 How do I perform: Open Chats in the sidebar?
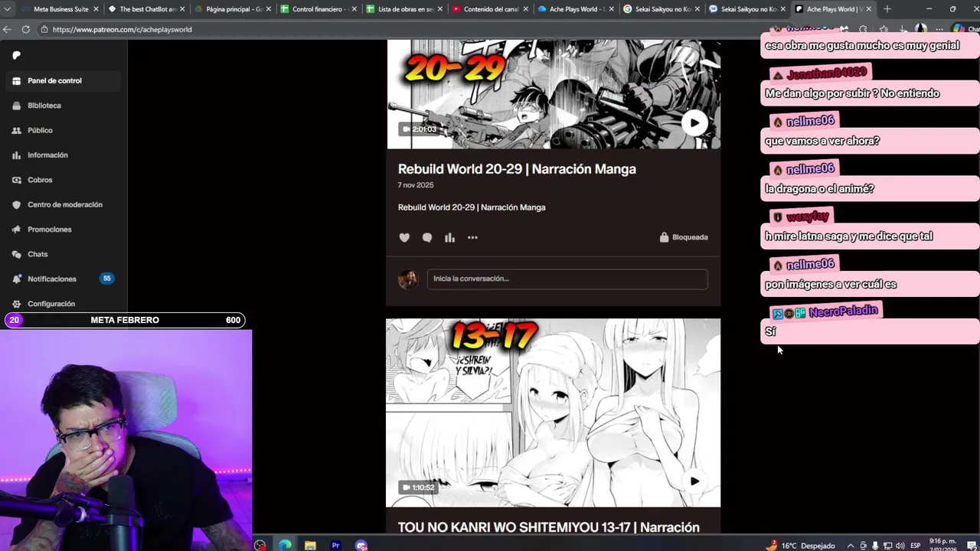(63, 254)
